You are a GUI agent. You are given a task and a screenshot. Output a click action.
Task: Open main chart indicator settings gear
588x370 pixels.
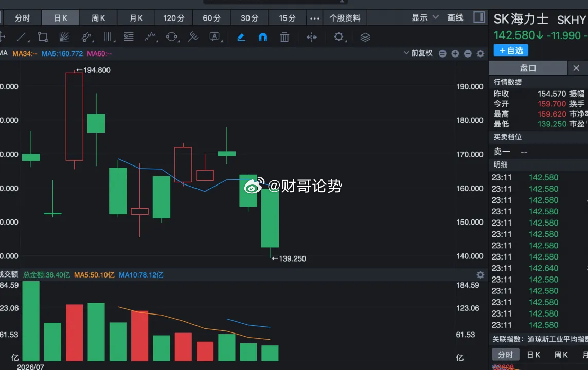click(x=480, y=53)
